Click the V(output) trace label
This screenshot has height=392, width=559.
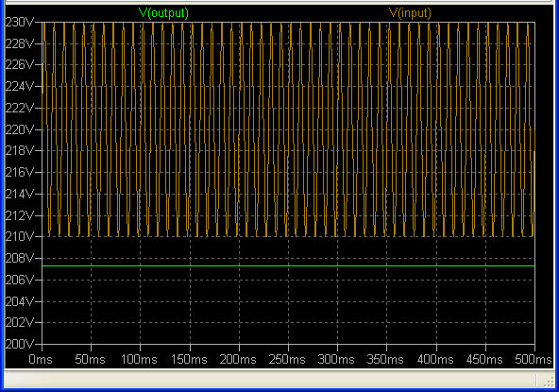click(163, 13)
